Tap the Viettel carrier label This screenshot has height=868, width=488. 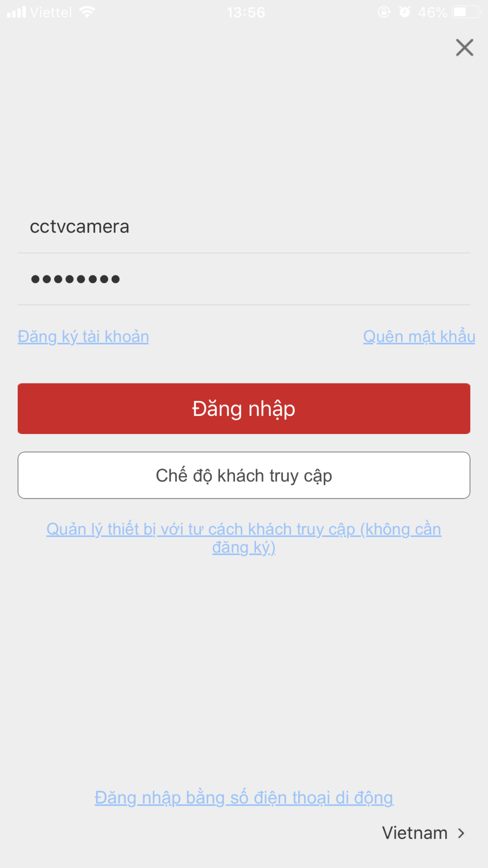click(51, 12)
